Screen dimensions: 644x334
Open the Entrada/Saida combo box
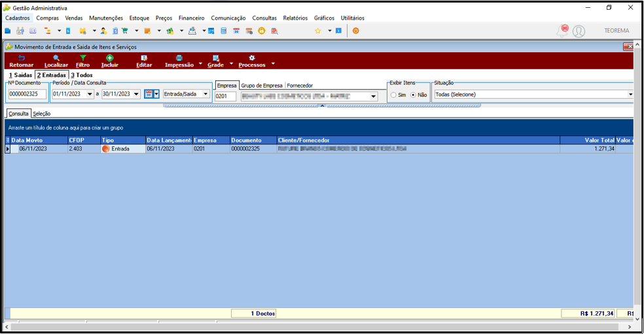tap(186, 94)
